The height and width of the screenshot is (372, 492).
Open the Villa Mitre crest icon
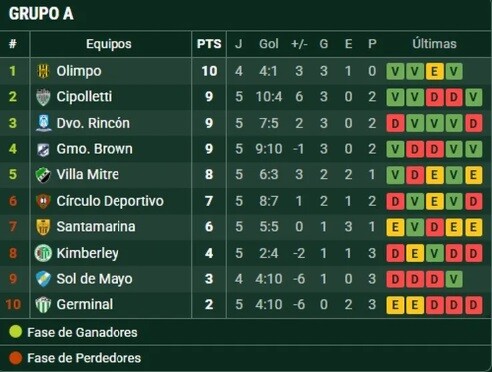point(43,175)
